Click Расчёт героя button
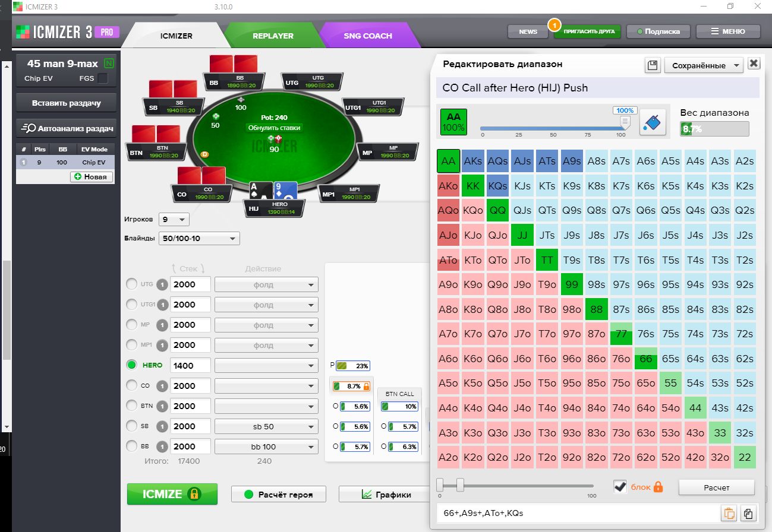 pyautogui.click(x=279, y=494)
